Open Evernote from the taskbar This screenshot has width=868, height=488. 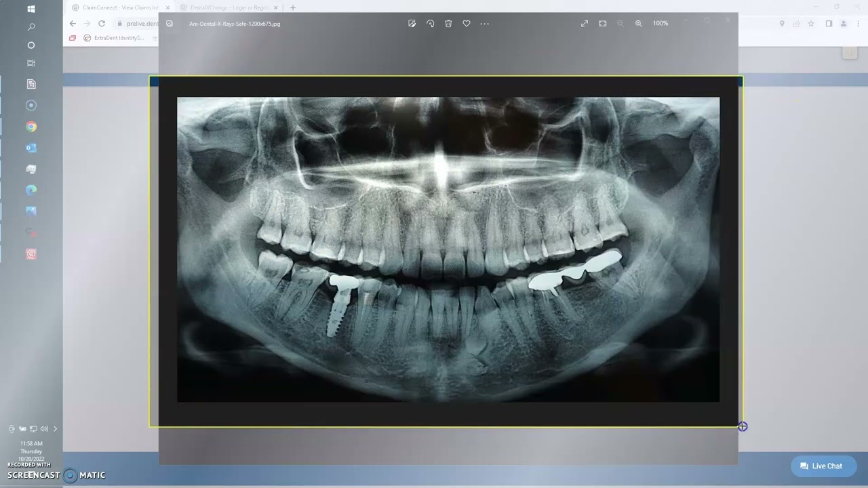tap(31, 169)
